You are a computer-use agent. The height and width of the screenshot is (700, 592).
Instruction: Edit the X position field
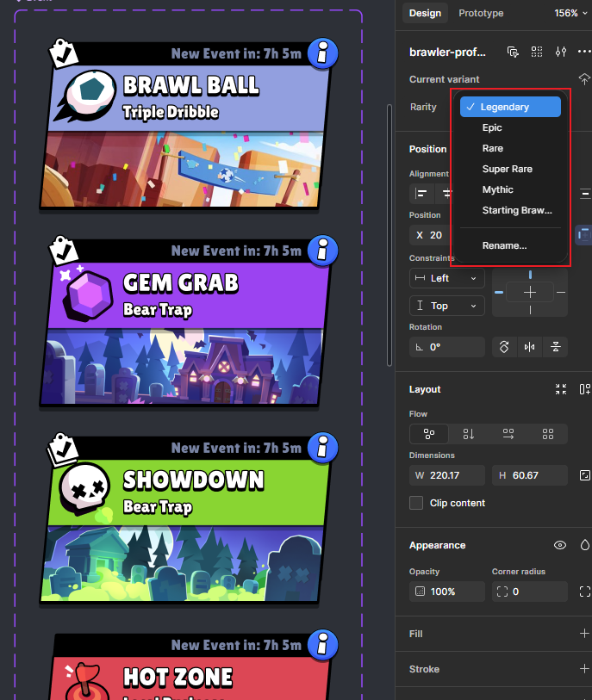[x=431, y=235]
